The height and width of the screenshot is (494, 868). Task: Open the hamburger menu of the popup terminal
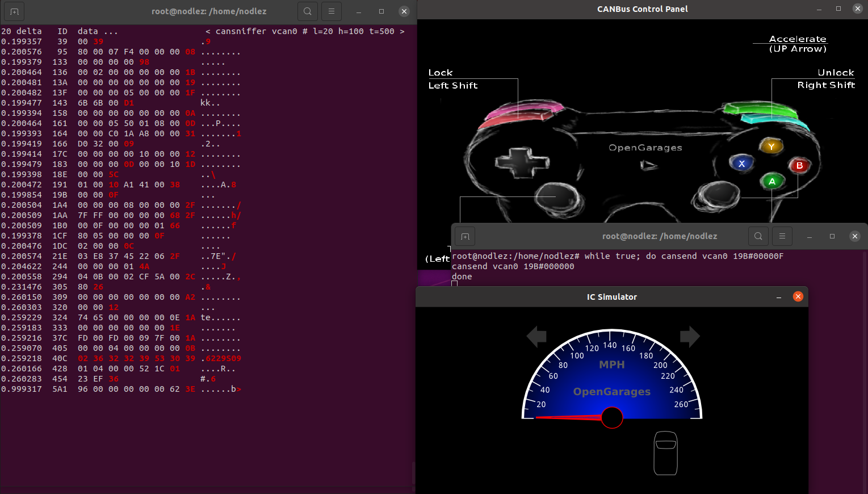[x=782, y=236]
